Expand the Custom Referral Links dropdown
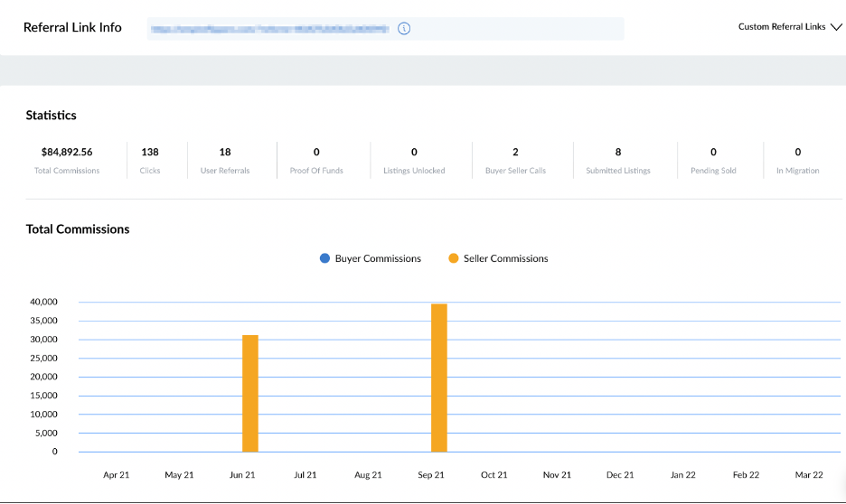This screenshot has height=504, width=846. click(x=789, y=27)
